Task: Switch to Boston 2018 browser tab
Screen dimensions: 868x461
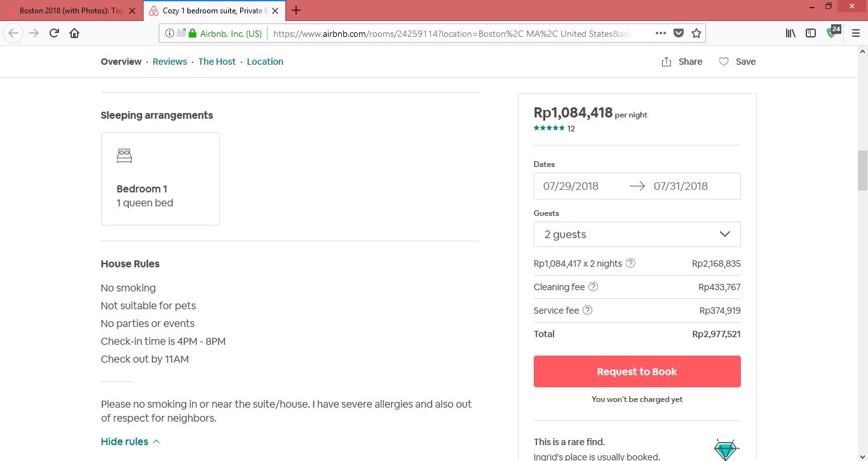Action: tap(71, 11)
